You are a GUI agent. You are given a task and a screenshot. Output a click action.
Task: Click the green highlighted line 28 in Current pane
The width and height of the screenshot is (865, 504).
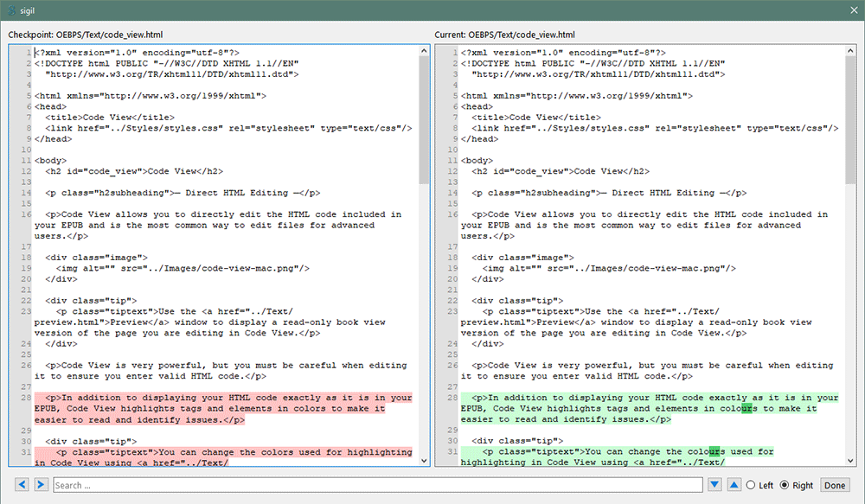(650, 408)
